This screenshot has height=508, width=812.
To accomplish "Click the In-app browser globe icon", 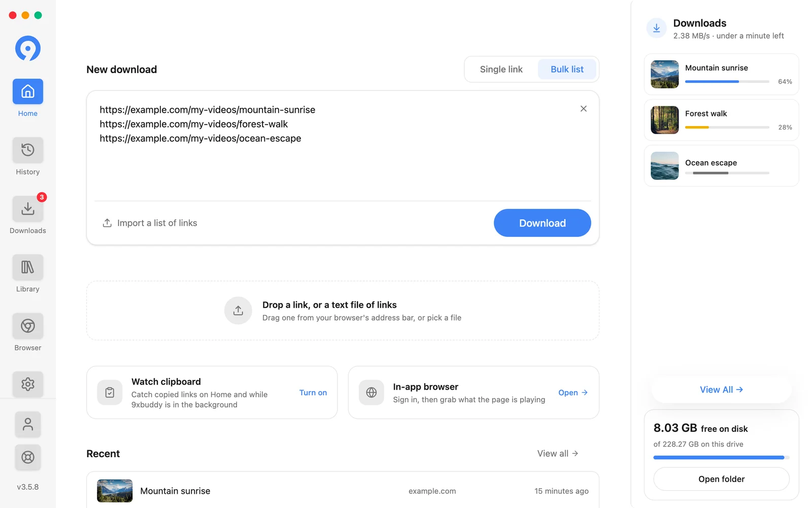I will coord(371,393).
